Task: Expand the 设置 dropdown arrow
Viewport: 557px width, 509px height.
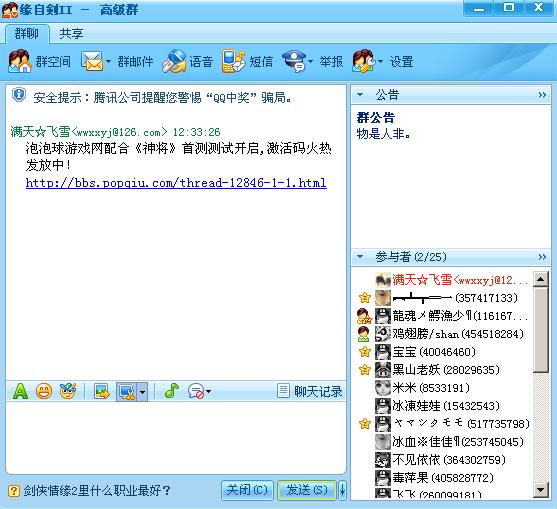Action: [380, 61]
